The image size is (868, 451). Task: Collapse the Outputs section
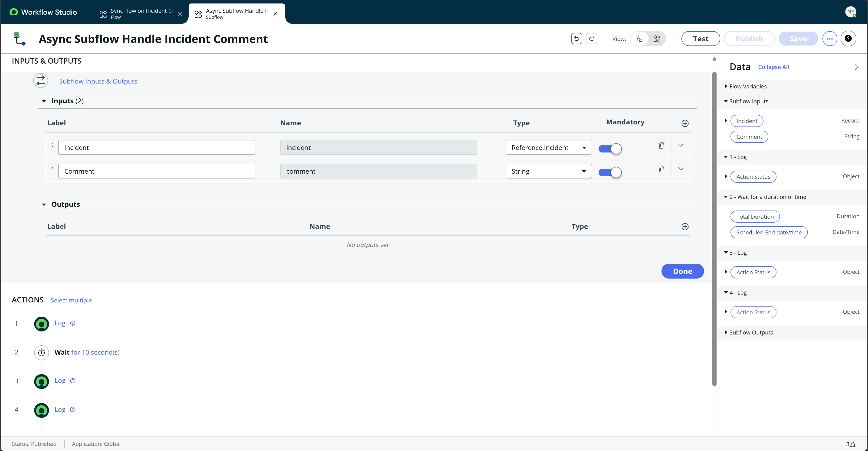coord(44,204)
